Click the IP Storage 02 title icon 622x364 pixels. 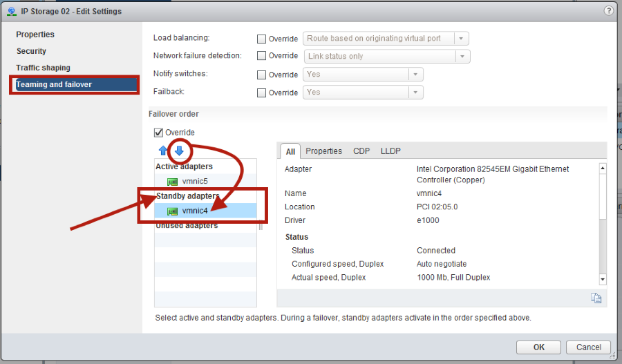[12, 11]
